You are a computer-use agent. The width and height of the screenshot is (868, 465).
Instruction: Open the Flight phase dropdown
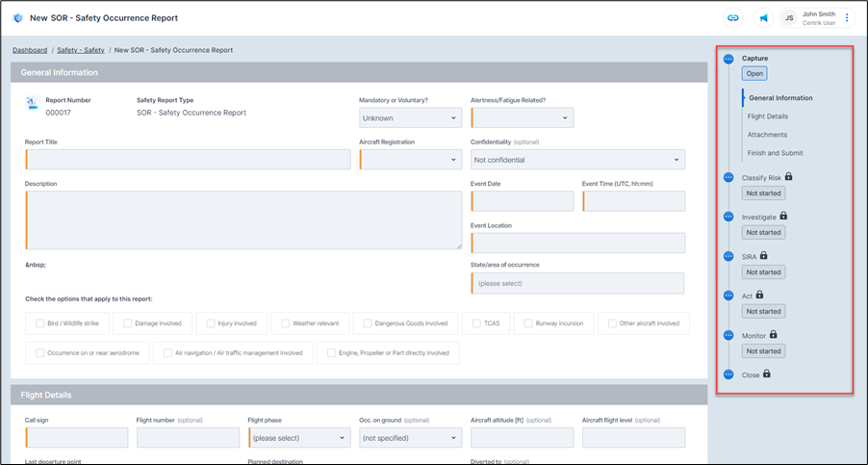tap(295, 438)
